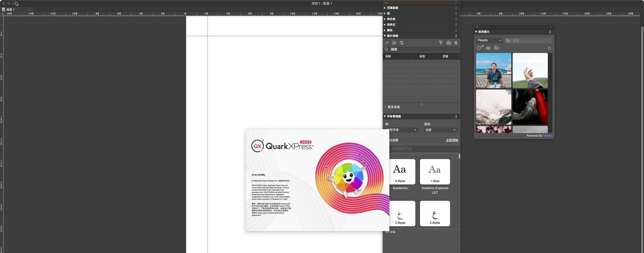
Task: Open options menu for 图片链接 panel
Action: (456, 36)
